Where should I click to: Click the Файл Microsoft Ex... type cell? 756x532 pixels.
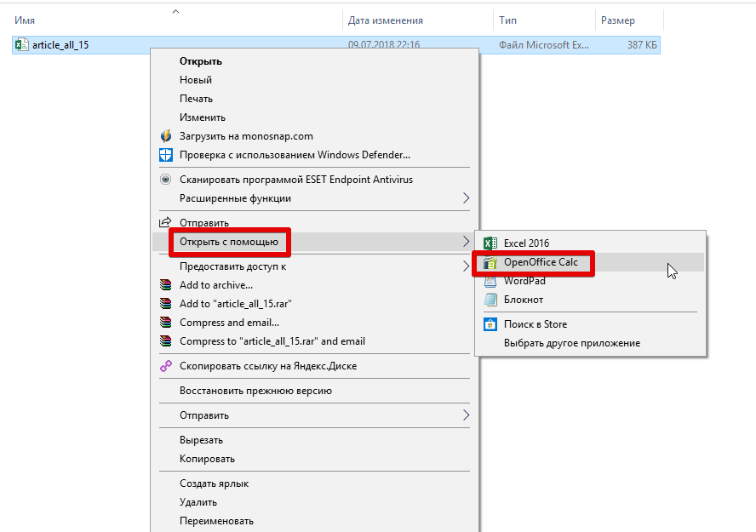click(544, 45)
